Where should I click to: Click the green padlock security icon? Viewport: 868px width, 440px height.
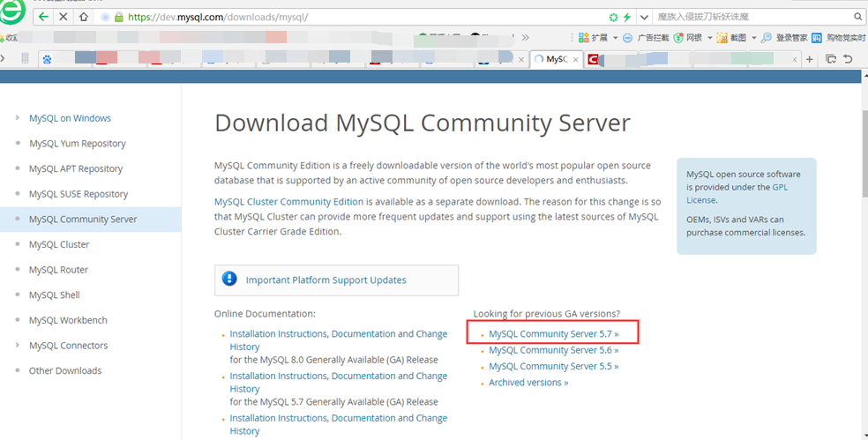click(x=118, y=17)
